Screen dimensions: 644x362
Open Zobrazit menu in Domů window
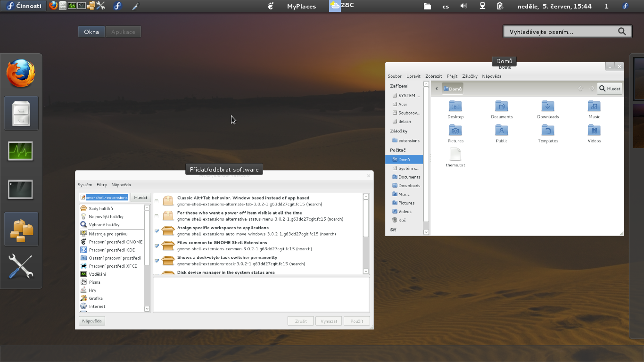434,76
